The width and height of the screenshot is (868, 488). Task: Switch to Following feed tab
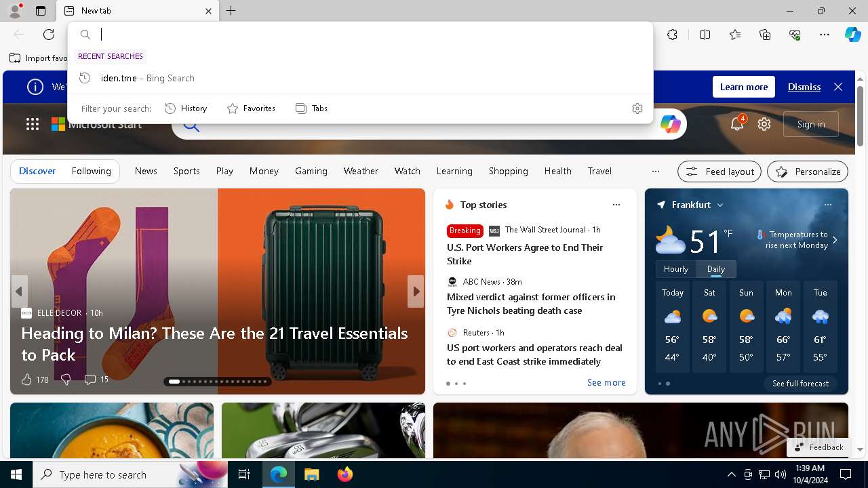pos(91,171)
